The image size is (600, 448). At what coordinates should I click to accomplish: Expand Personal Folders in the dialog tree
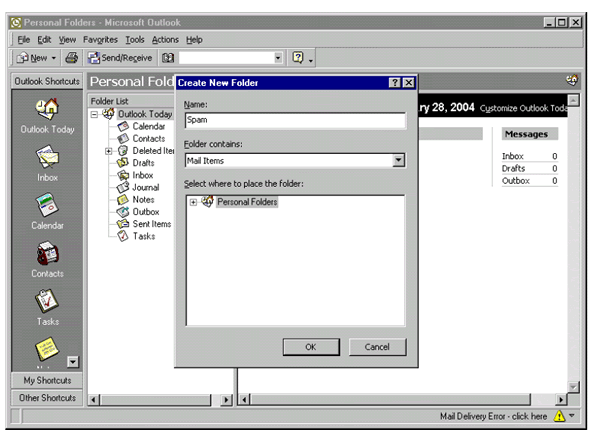tap(194, 202)
